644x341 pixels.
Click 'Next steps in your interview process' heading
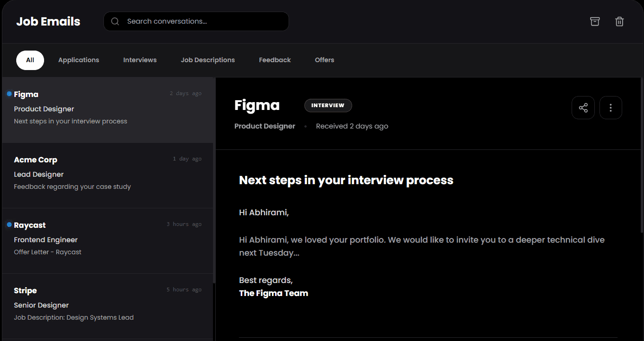pos(346,180)
